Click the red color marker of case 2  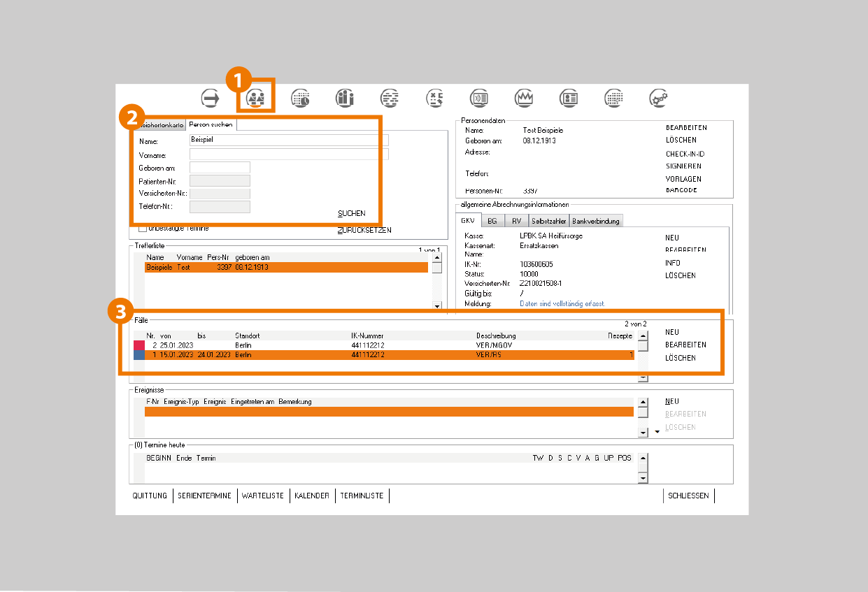click(x=139, y=345)
